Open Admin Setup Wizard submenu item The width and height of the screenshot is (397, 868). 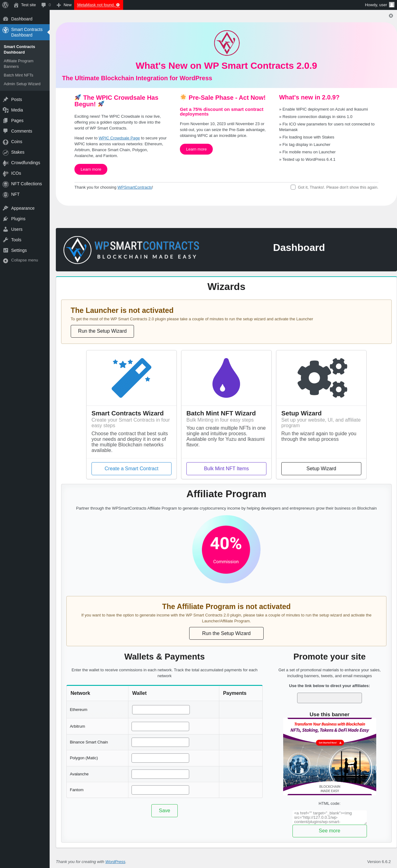pyautogui.click(x=22, y=84)
